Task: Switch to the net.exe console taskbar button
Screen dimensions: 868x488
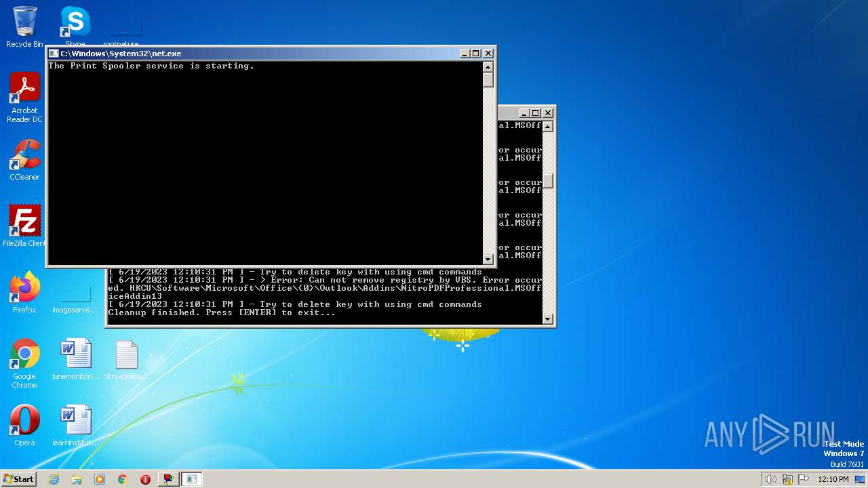Action: click(192, 479)
